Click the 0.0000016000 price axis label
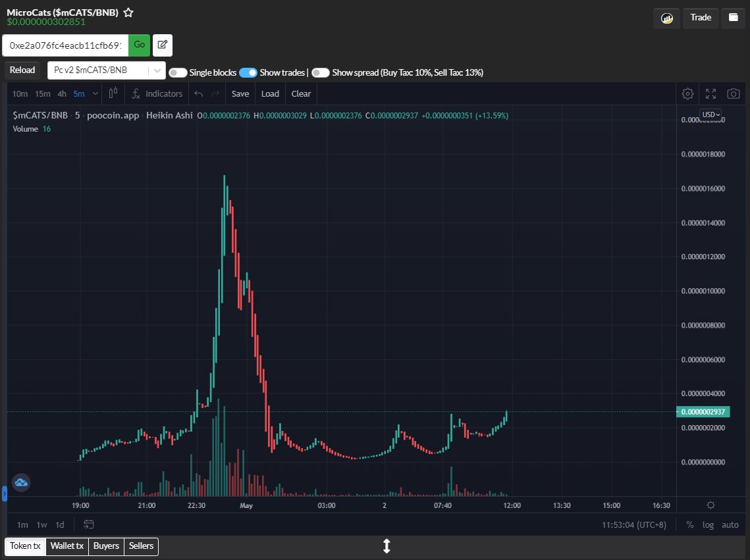Image resolution: width=750 pixels, height=560 pixels. click(x=703, y=189)
